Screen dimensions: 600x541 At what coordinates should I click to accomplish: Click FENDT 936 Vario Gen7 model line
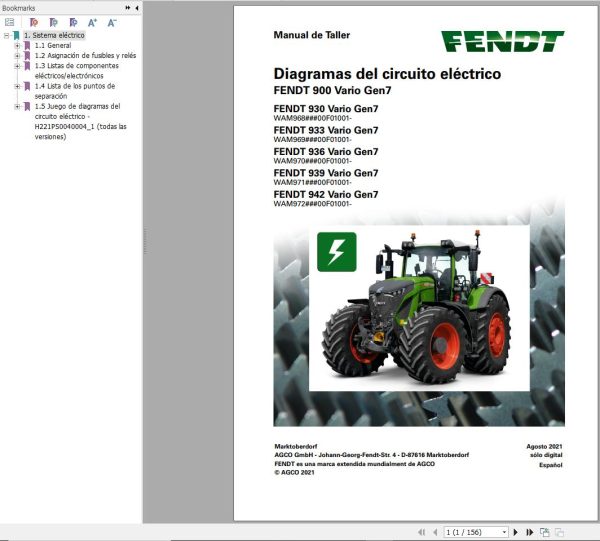click(326, 152)
